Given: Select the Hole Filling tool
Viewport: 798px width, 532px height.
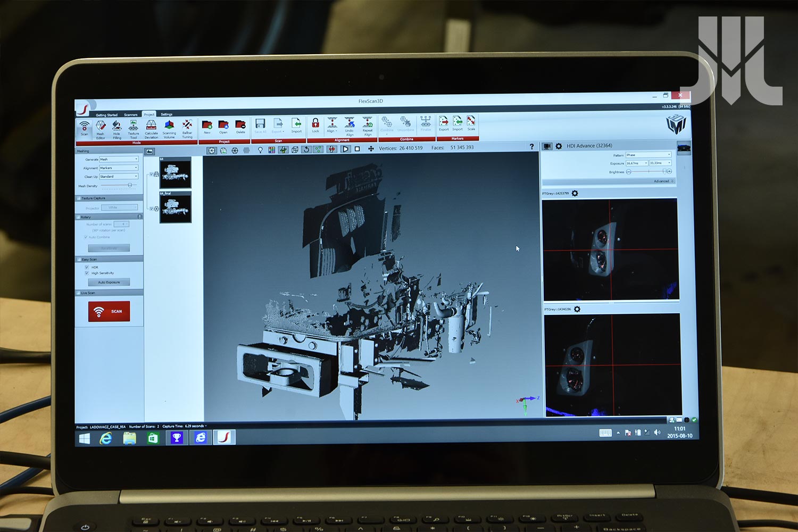Looking at the screenshot, I should pyautogui.click(x=117, y=129).
